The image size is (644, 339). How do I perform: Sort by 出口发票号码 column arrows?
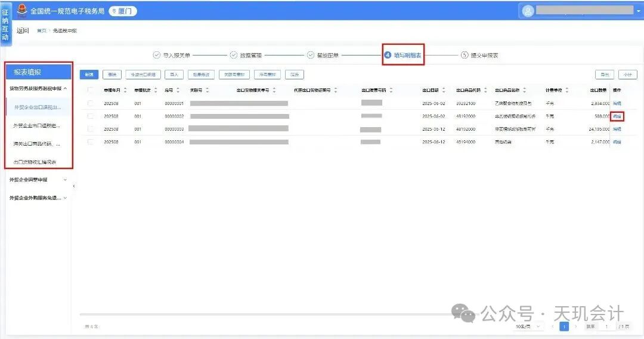tap(391, 90)
